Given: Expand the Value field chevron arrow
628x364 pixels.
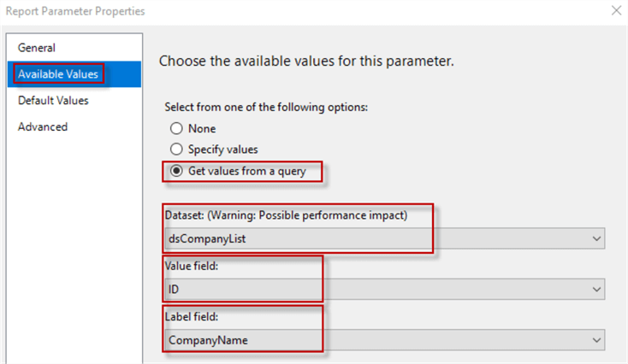Looking at the screenshot, I should [x=596, y=291].
